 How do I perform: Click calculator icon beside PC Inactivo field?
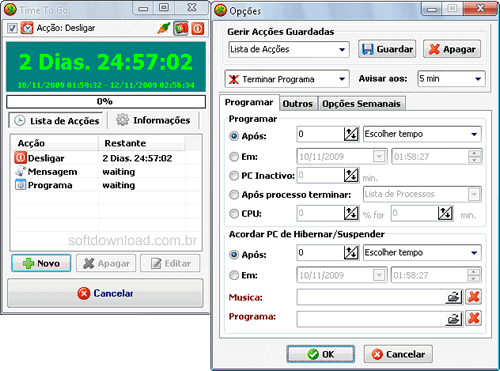click(351, 175)
